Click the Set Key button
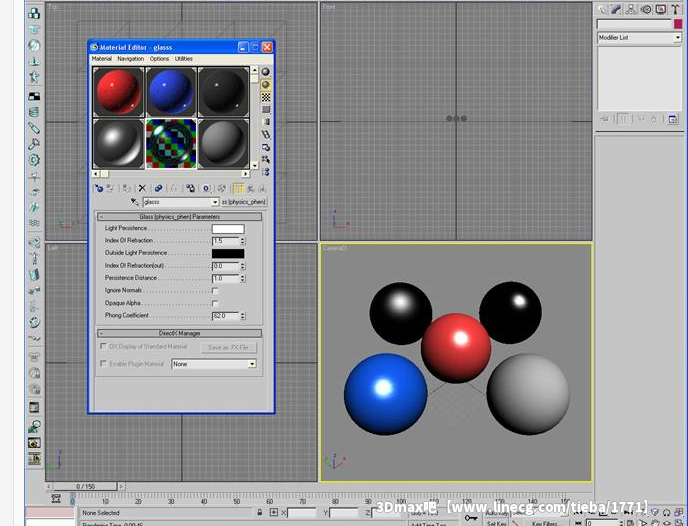This screenshot has height=526, width=688. pos(496,523)
